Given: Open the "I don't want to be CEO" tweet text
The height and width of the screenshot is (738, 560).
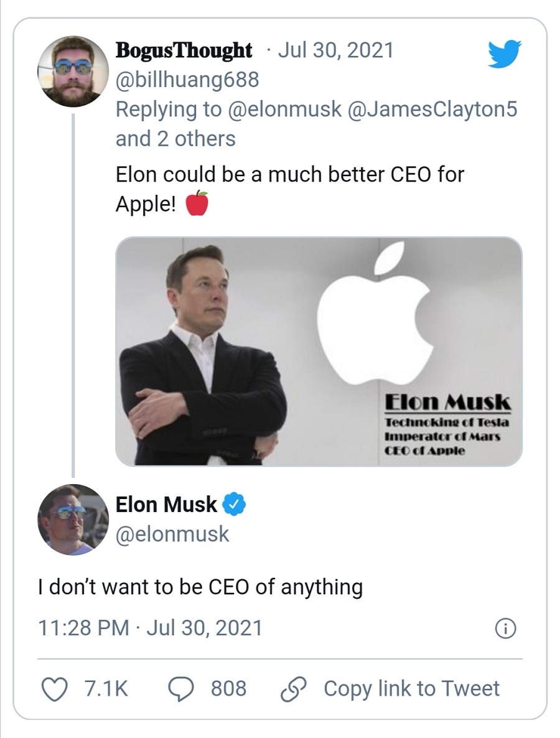Looking at the screenshot, I should click(x=200, y=586).
